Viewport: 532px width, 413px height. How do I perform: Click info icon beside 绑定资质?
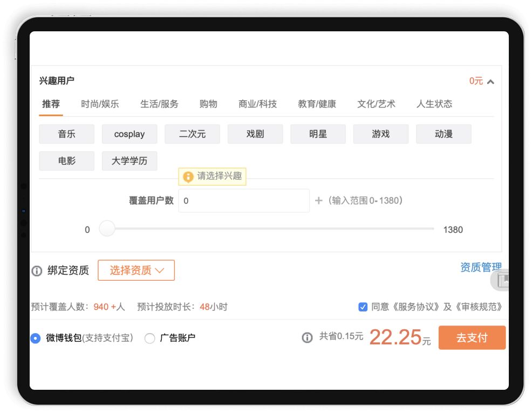tap(37, 271)
